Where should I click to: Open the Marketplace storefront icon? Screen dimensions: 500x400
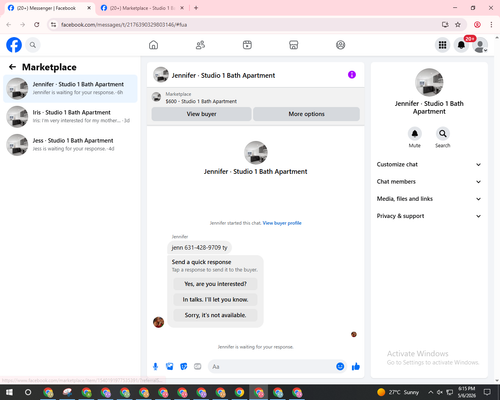(294, 45)
